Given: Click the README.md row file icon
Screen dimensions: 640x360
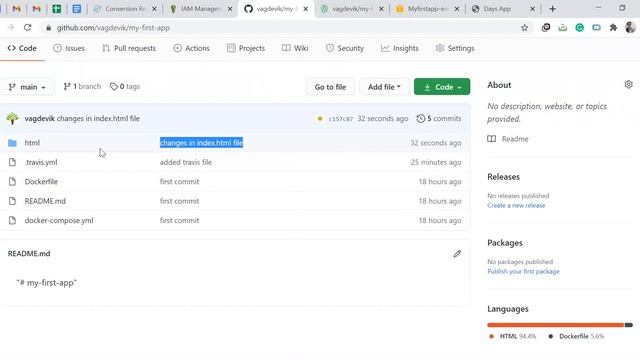Looking at the screenshot, I should point(12,201).
